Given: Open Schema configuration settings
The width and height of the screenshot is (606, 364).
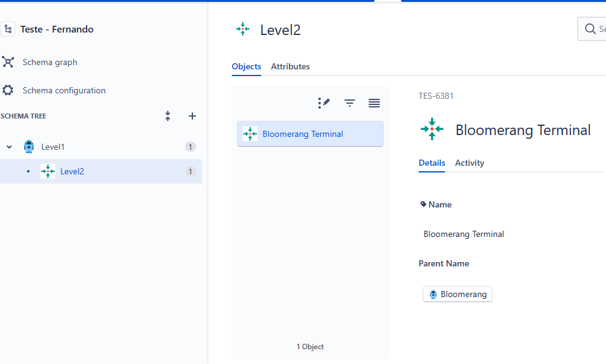Looking at the screenshot, I should (x=64, y=90).
